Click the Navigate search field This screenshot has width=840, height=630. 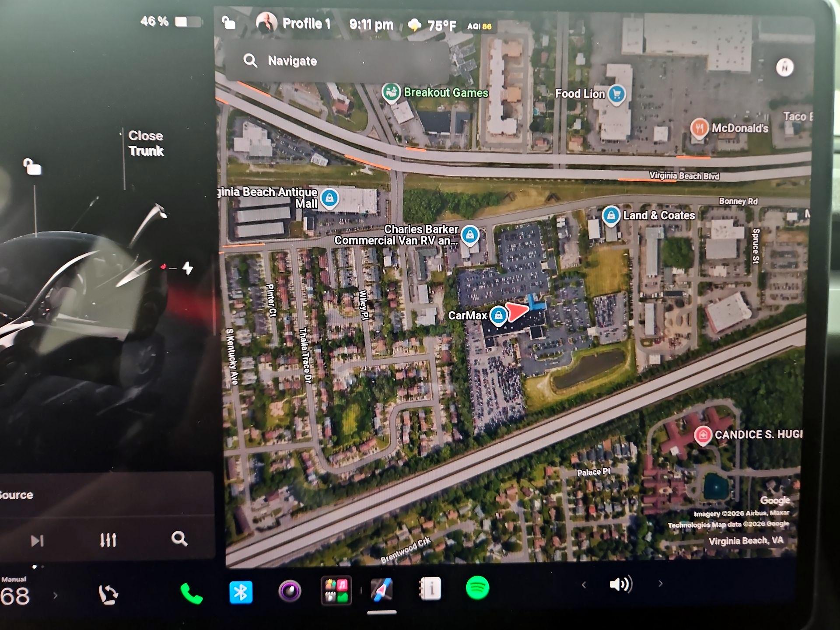337,61
